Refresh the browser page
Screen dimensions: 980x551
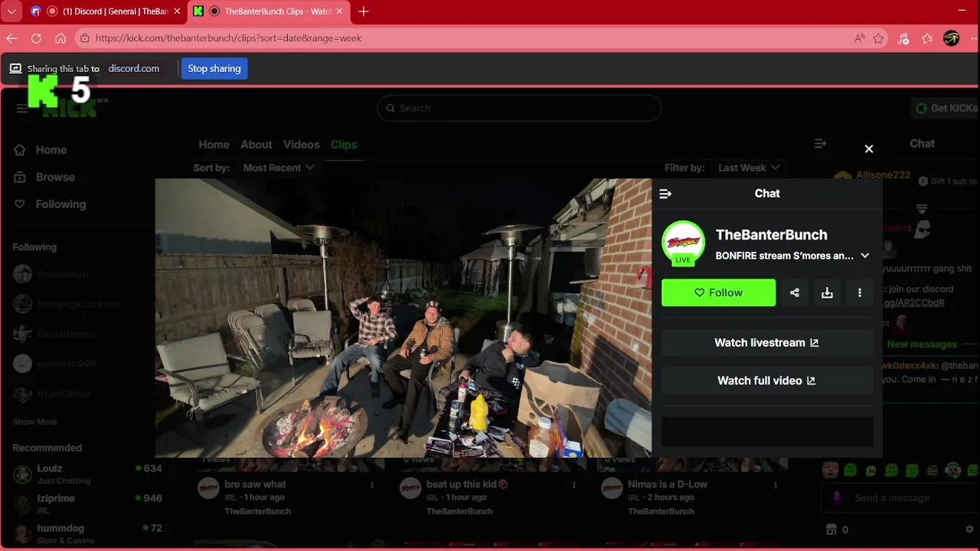click(x=36, y=38)
